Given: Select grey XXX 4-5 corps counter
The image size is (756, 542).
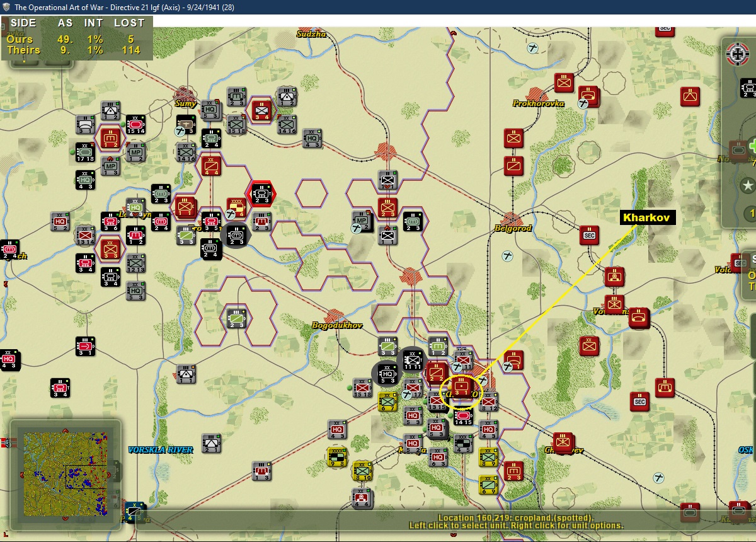Looking at the screenshot, I should tap(462, 443).
